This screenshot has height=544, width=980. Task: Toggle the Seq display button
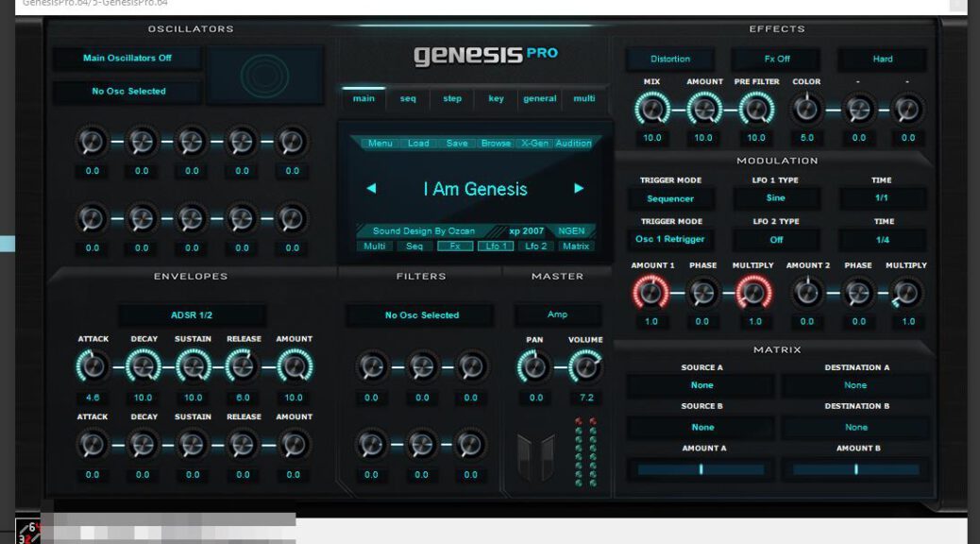(x=414, y=246)
